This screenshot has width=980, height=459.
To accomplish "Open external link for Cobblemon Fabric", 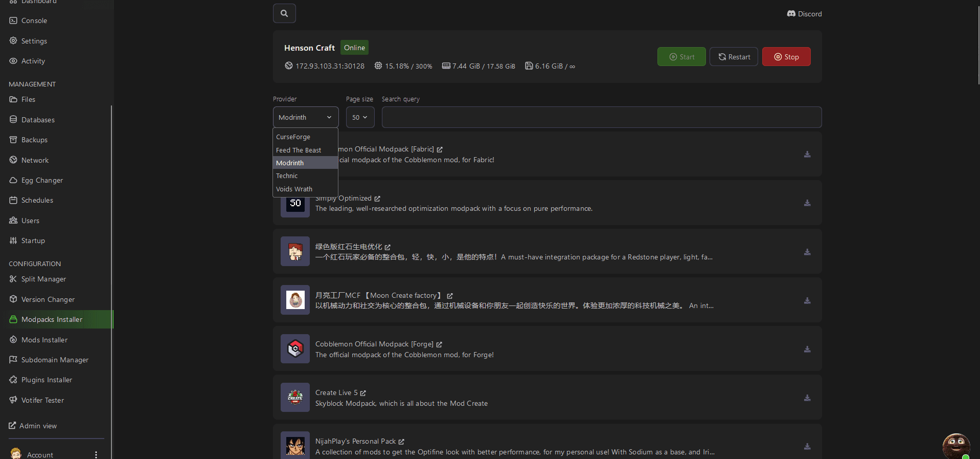I will coord(440,149).
